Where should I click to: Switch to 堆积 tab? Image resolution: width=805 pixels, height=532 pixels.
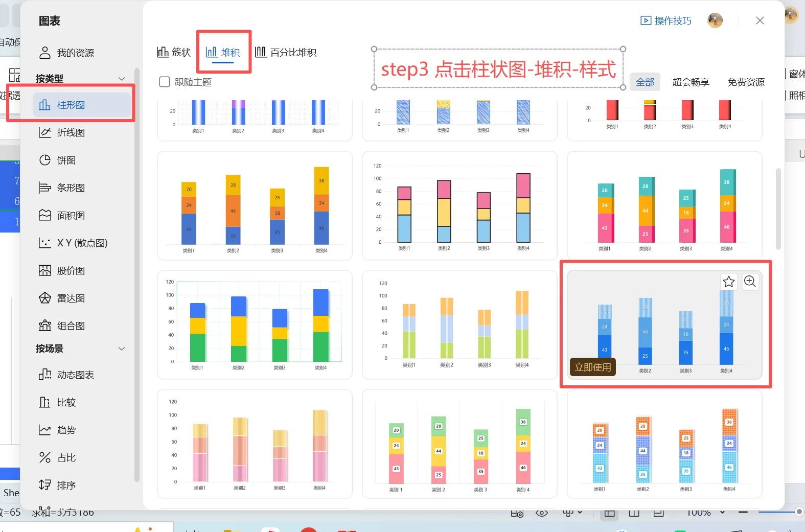coord(223,52)
